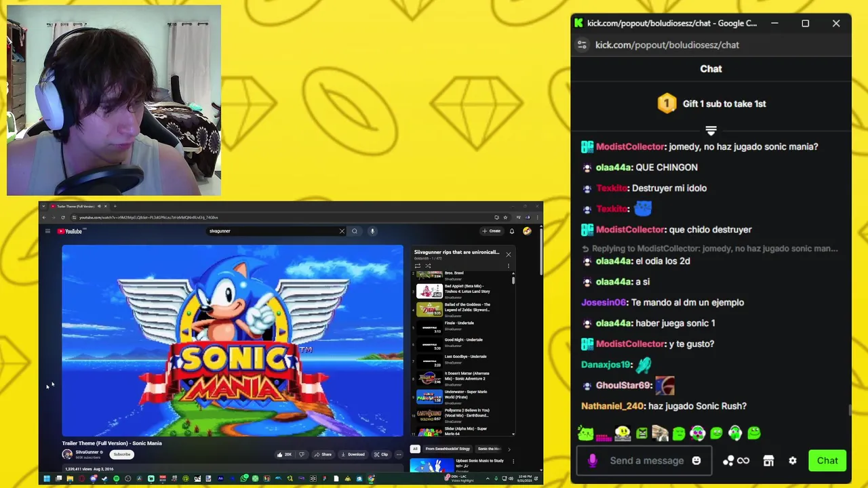This screenshot has height=488, width=868.
Task: Click Danaxjos19 username in chat
Action: click(606, 365)
